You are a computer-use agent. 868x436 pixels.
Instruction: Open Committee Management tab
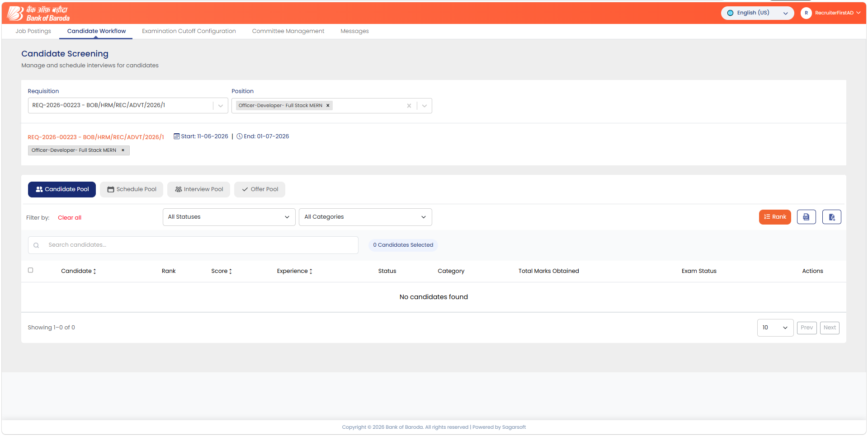point(288,31)
